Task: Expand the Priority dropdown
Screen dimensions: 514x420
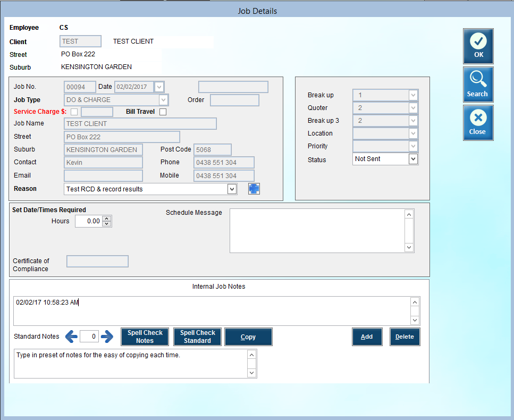Action: 413,146
